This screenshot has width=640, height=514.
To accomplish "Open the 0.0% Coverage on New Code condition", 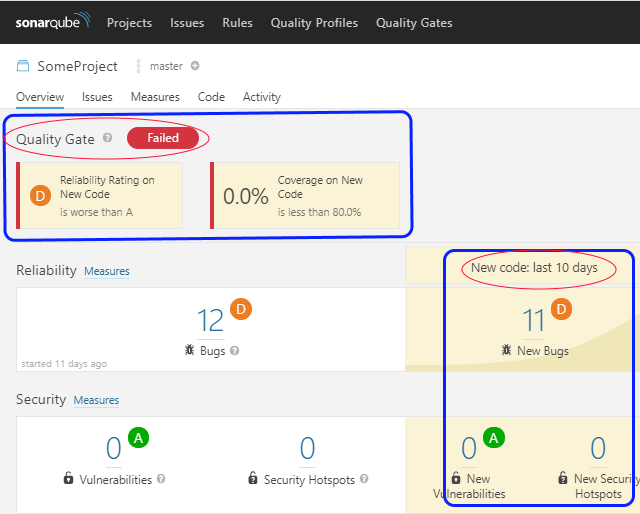I will click(305, 196).
